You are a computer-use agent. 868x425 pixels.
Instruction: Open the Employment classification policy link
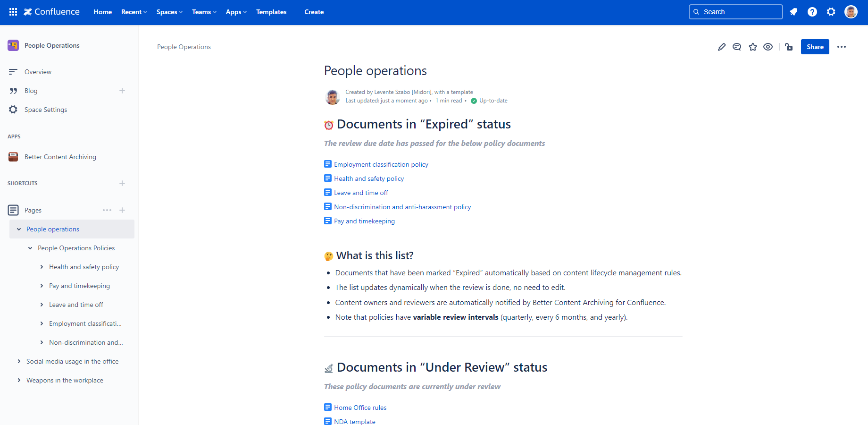[x=381, y=164]
